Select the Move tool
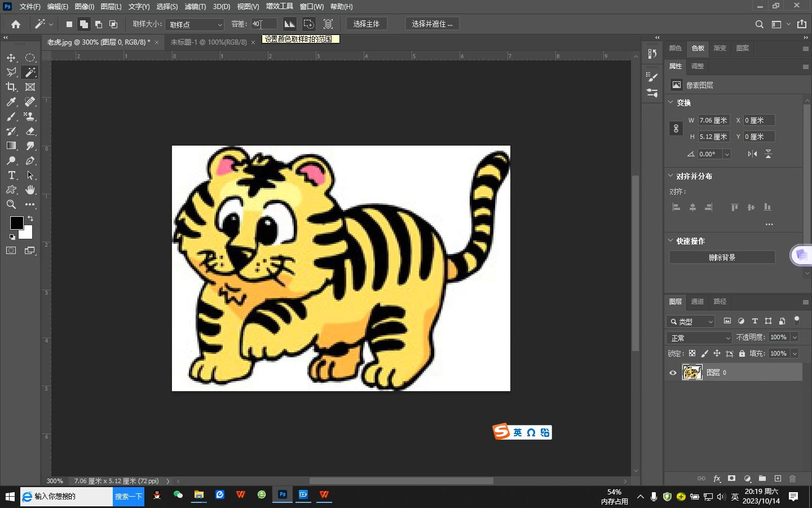 point(11,58)
